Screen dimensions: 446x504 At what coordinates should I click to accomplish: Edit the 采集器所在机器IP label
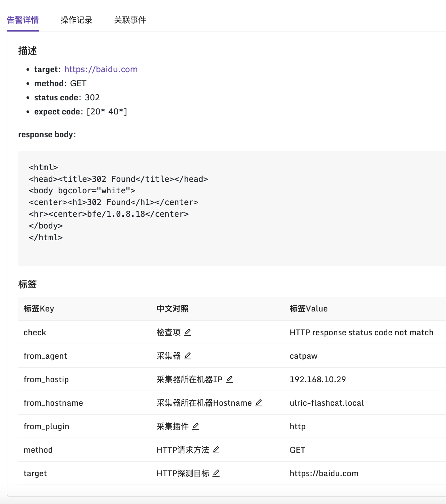pos(230,380)
